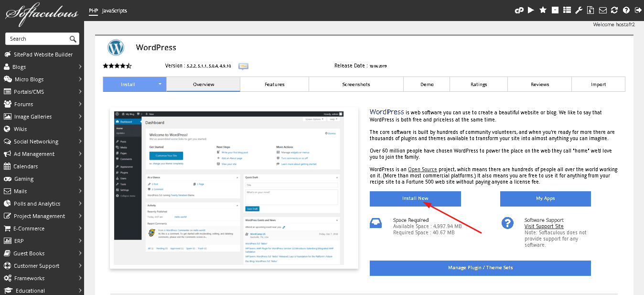
Task: Expand Blogs category chevron
Action: tap(80, 67)
